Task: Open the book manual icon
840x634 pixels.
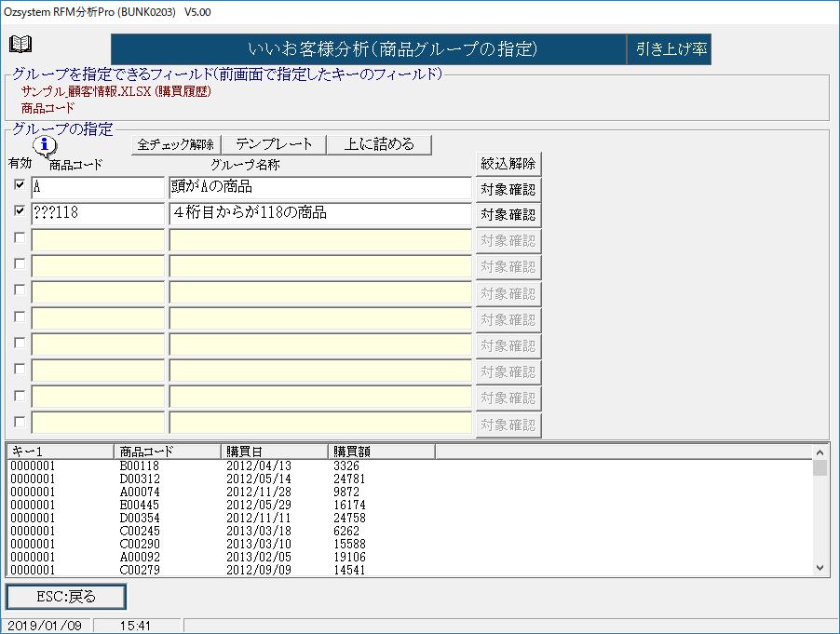Action: [x=20, y=45]
